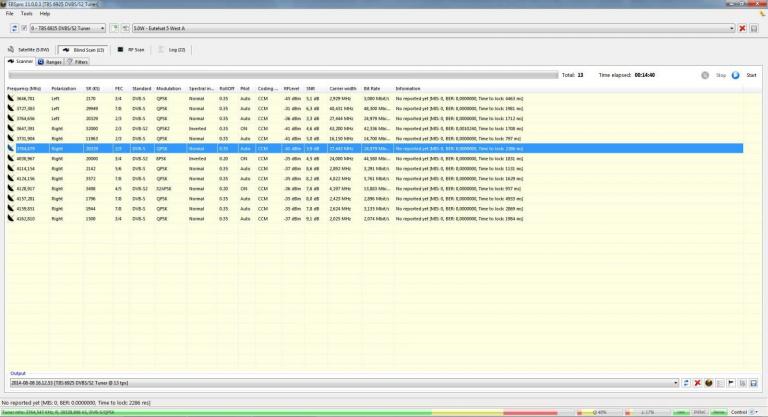Click the refresh icon in Output bar

click(x=687, y=382)
